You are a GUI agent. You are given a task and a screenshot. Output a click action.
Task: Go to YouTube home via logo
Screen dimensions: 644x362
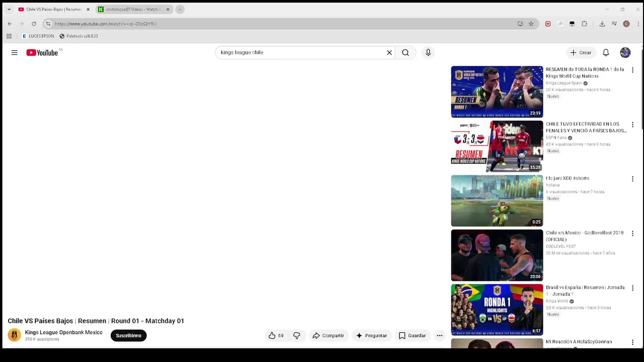(x=42, y=52)
